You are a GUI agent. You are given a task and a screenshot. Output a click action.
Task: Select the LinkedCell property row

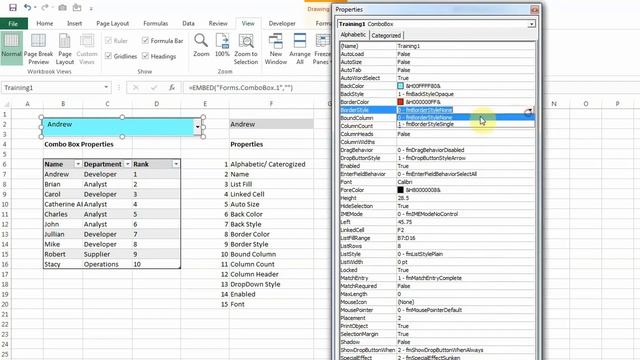click(x=437, y=230)
